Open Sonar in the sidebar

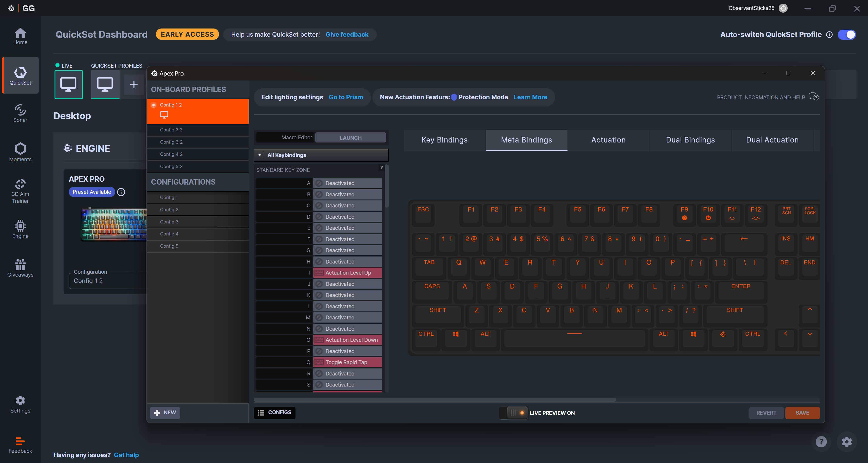tap(20, 114)
